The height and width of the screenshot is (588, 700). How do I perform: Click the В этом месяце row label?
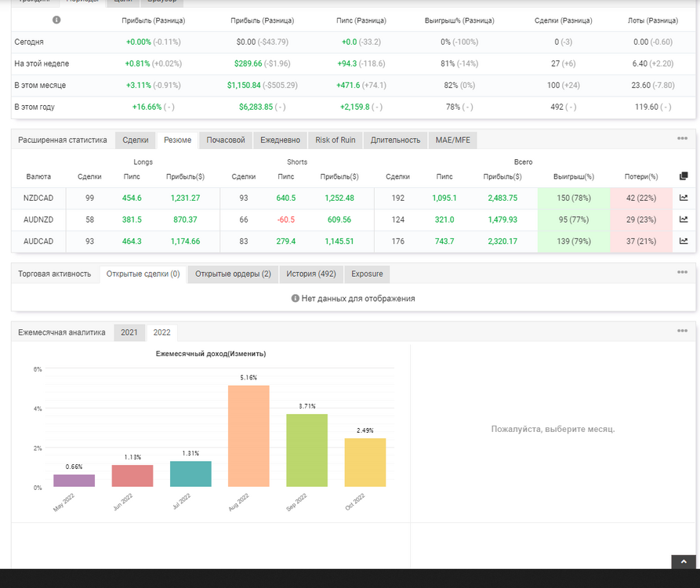pyautogui.click(x=40, y=85)
